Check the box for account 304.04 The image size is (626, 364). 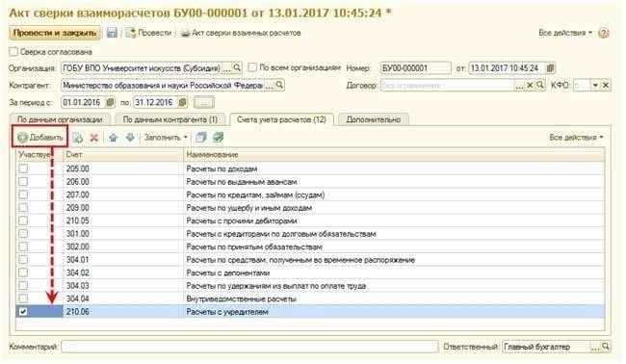(23, 299)
